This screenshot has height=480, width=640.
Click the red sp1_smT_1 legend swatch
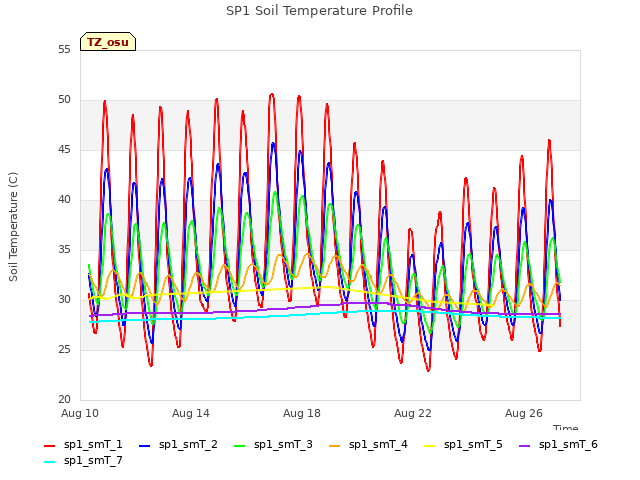coord(49,446)
